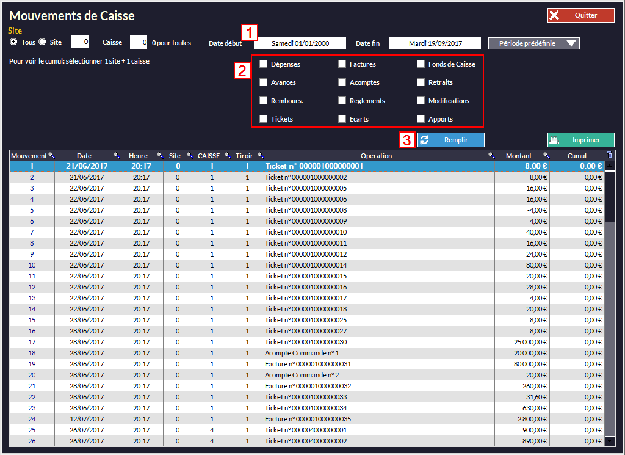Open the Date début date picker field
625x455 pixels.
[x=300, y=43]
